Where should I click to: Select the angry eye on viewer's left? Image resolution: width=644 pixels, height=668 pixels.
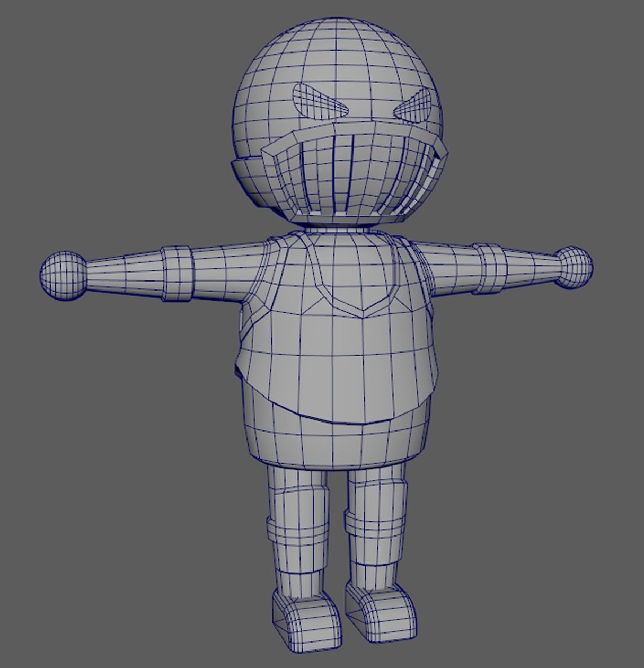[320, 101]
